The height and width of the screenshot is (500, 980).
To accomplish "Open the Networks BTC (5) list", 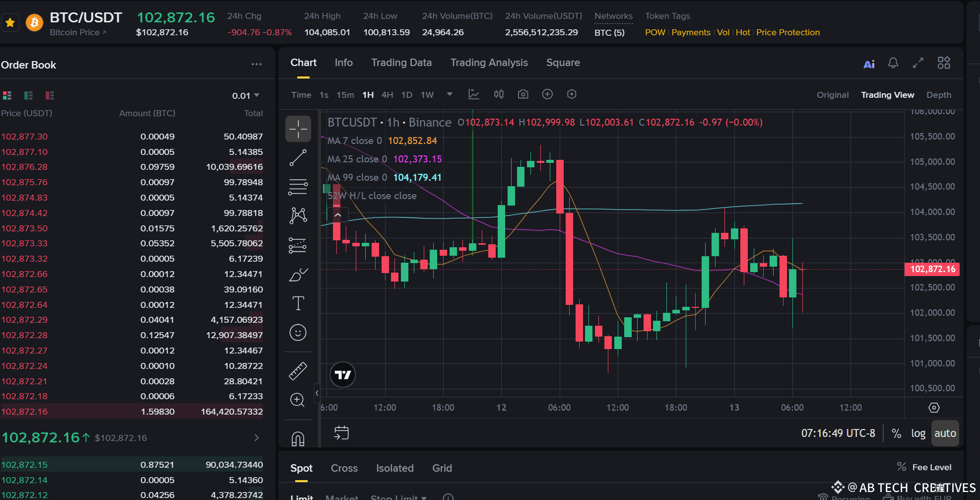I will [x=609, y=32].
